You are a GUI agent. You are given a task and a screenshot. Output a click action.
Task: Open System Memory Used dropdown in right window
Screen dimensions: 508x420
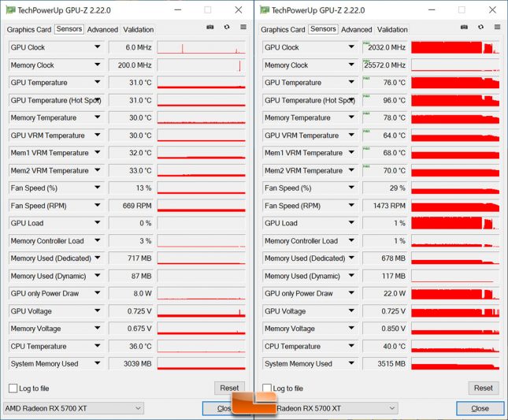351,363
